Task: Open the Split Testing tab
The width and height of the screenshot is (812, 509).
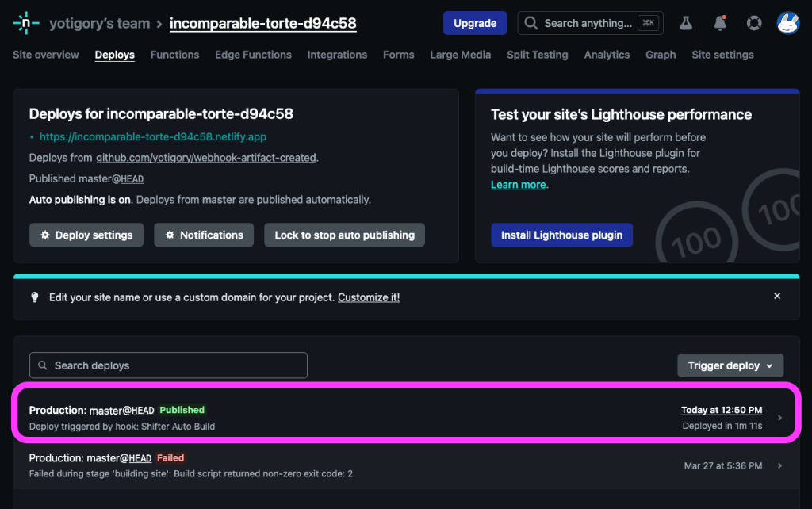Action: 538,55
